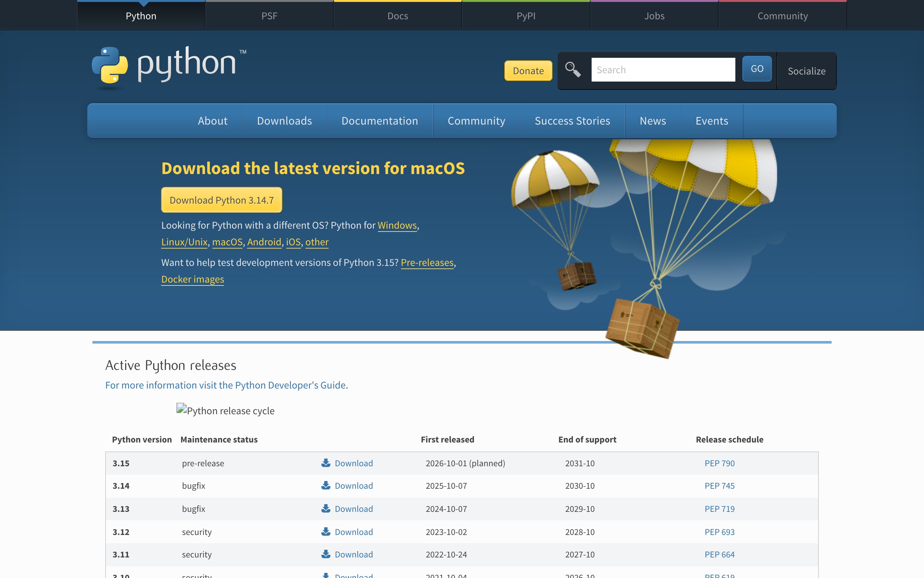Open the Downloads menu
Screen dimensions: 924x578
(285, 121)
